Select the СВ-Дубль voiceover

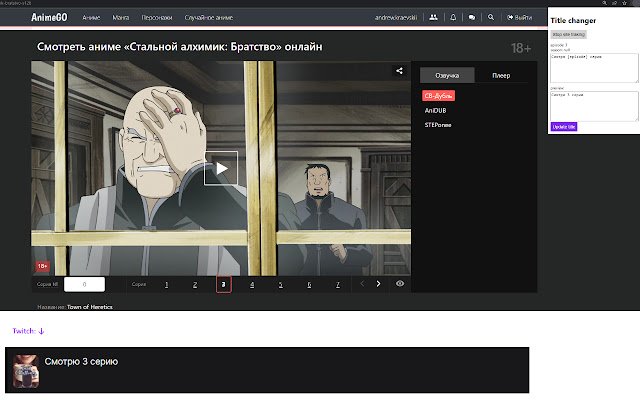point(438,96)
